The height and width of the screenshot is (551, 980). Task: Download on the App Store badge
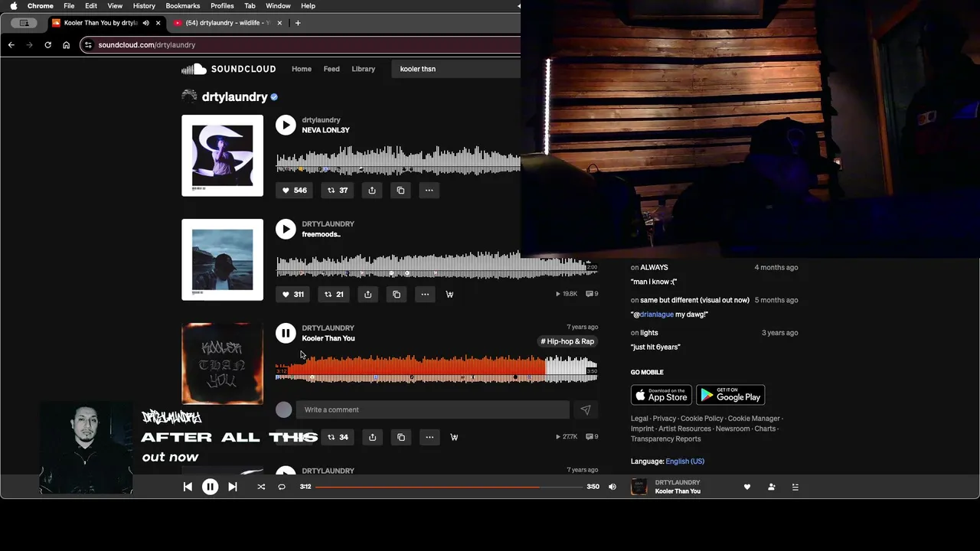[661, 395]
